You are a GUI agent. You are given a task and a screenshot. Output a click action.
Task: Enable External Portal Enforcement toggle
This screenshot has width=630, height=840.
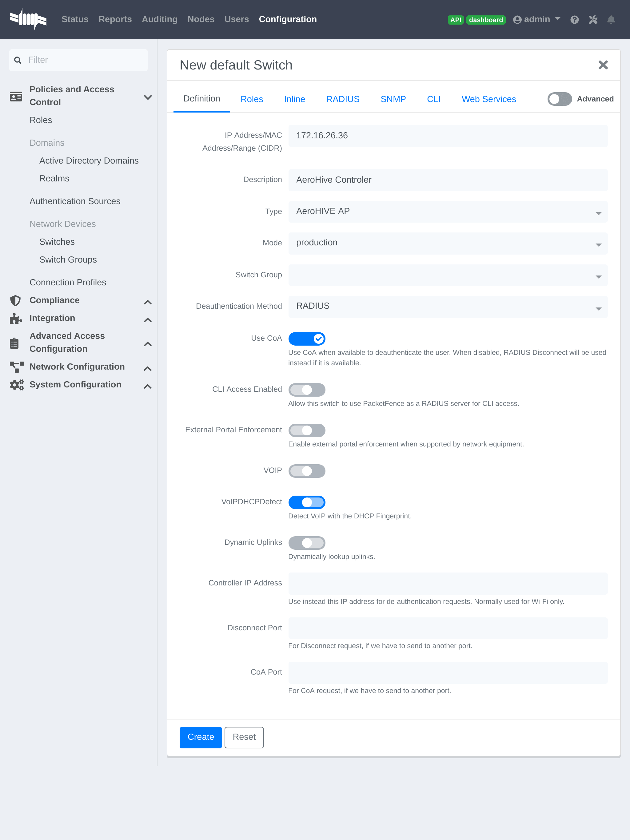(307, 430)
